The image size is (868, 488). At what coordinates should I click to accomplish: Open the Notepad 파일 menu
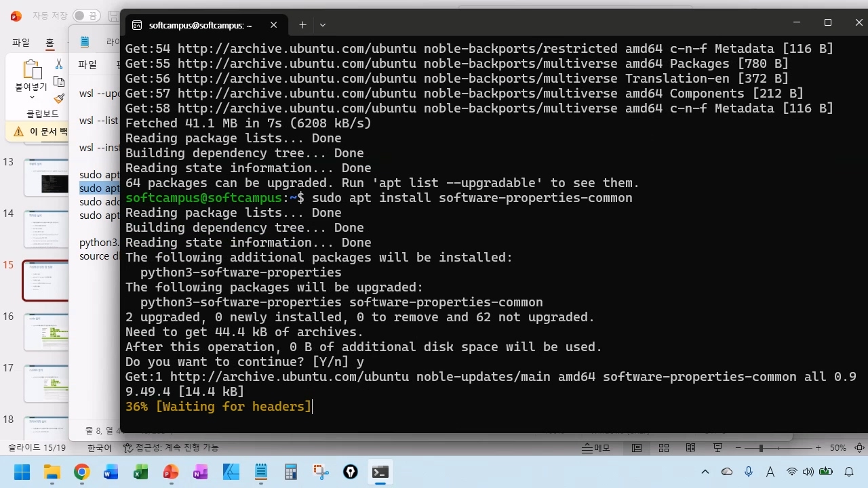87,65
